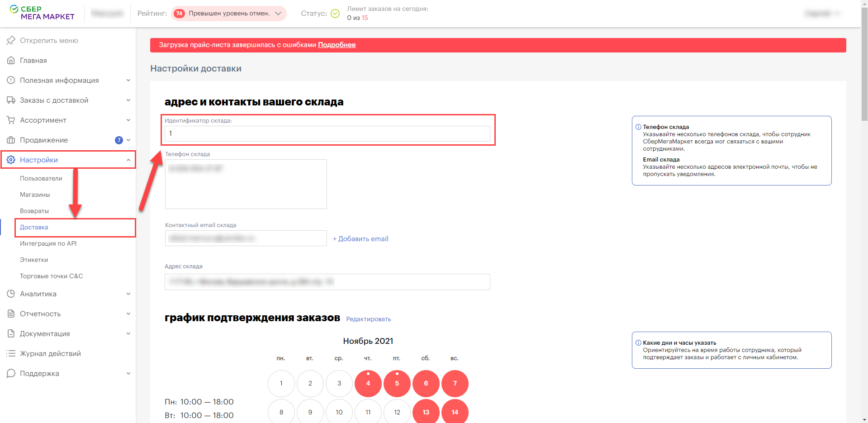
Task: Select calendar day 10
Action: (x=339, y=412)
